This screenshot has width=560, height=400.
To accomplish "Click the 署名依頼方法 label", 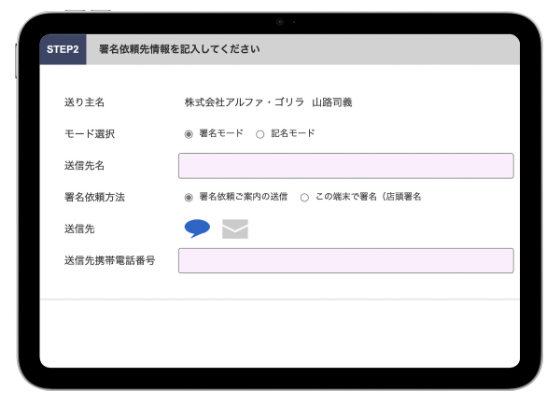I will tap(94, 197).
